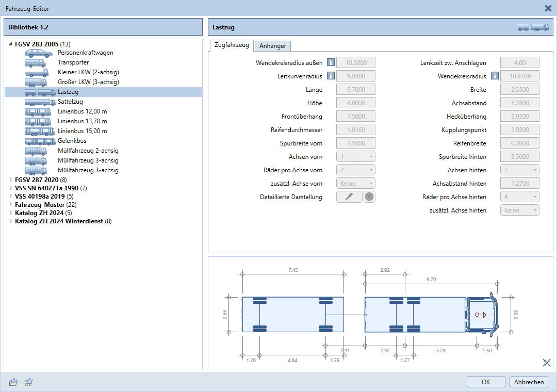Image resolution: width=557 pixels, height=392 pixels.
Task: Click the Länge input field
Action: click(x=355, y=90)
